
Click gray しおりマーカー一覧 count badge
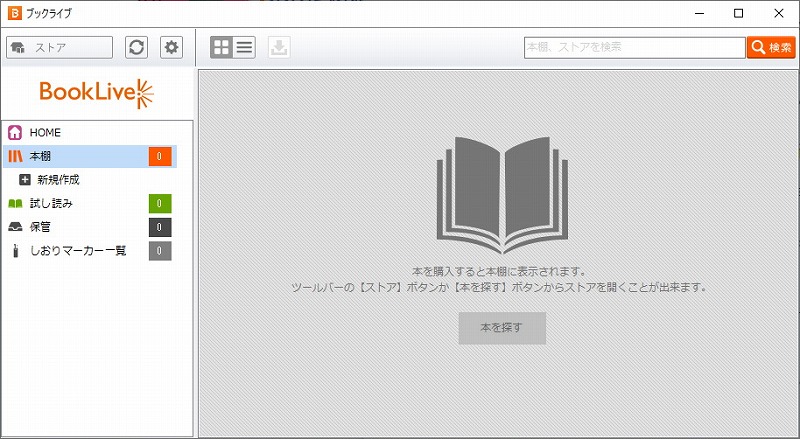click(x=160, y=251)
